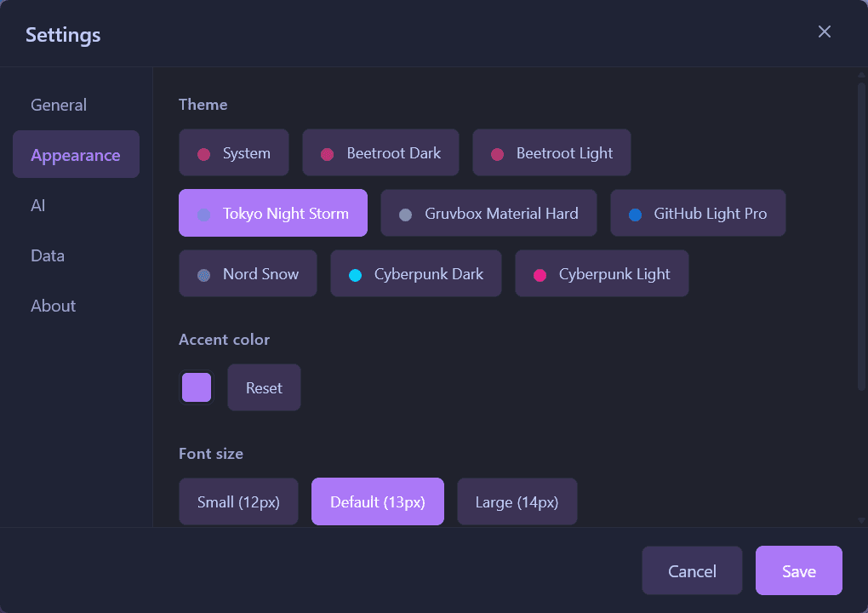Save the settings changes
This screenshot has height=613, width=868.
point(798,570)
